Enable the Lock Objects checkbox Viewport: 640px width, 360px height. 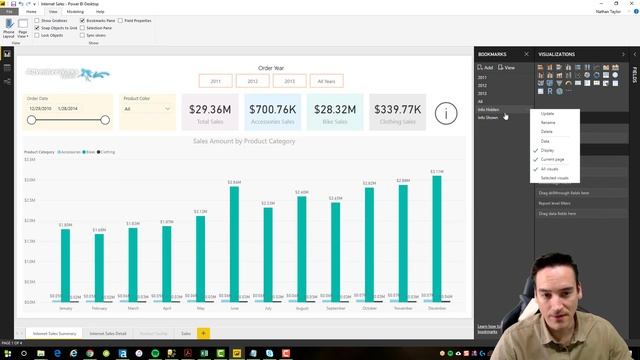37,35
